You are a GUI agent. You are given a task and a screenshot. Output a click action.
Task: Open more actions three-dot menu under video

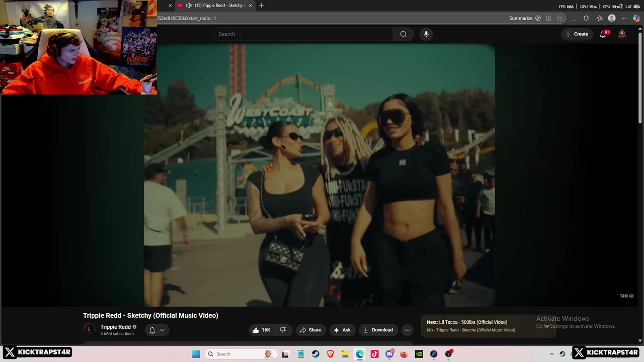click(x=407, y=330)
